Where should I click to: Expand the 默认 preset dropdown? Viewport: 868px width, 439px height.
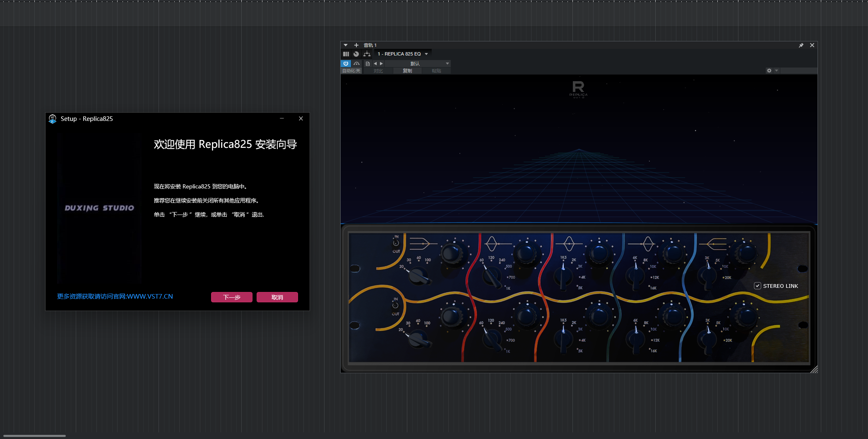(x=447, y=63)
